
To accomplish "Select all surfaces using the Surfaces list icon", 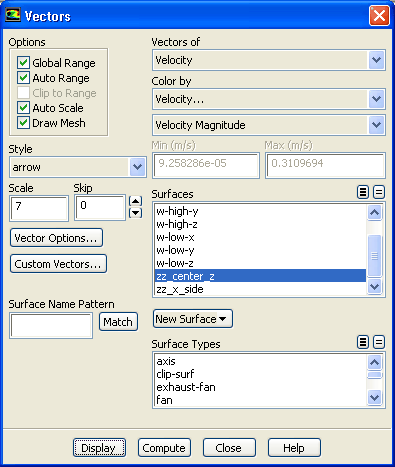I will [363, 192].
